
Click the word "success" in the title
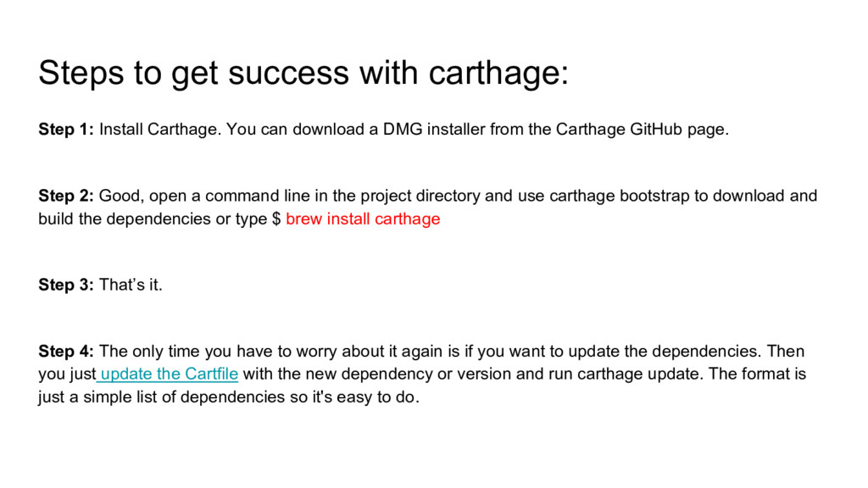coord(288,73)
